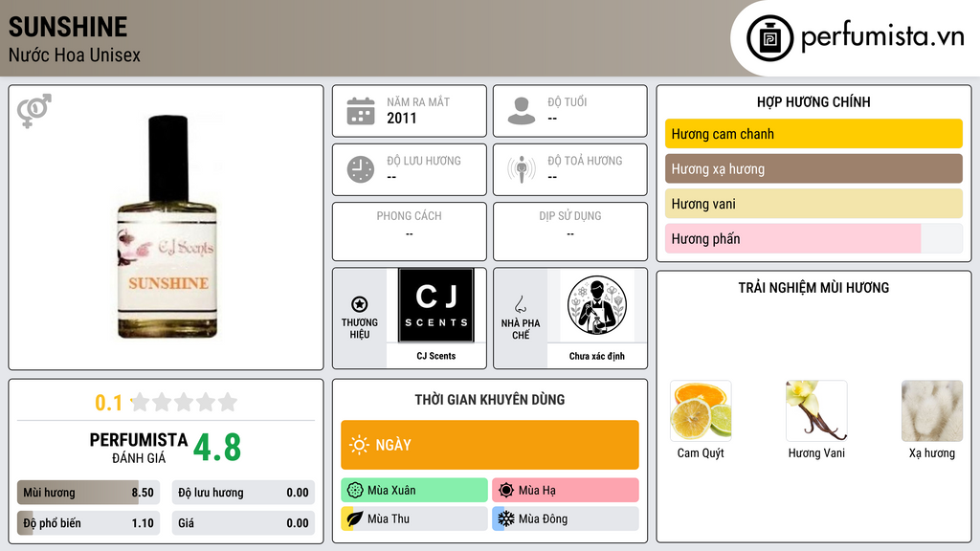Click the Hương phấn accord bar
This screenshot has height=551, width=980.
click(813, 238)
